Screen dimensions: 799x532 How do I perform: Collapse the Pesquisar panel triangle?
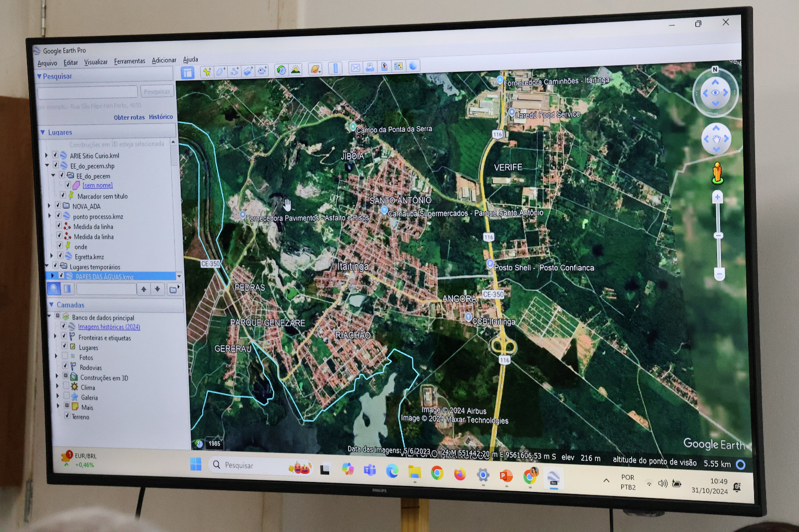click(x=39, y=76)
